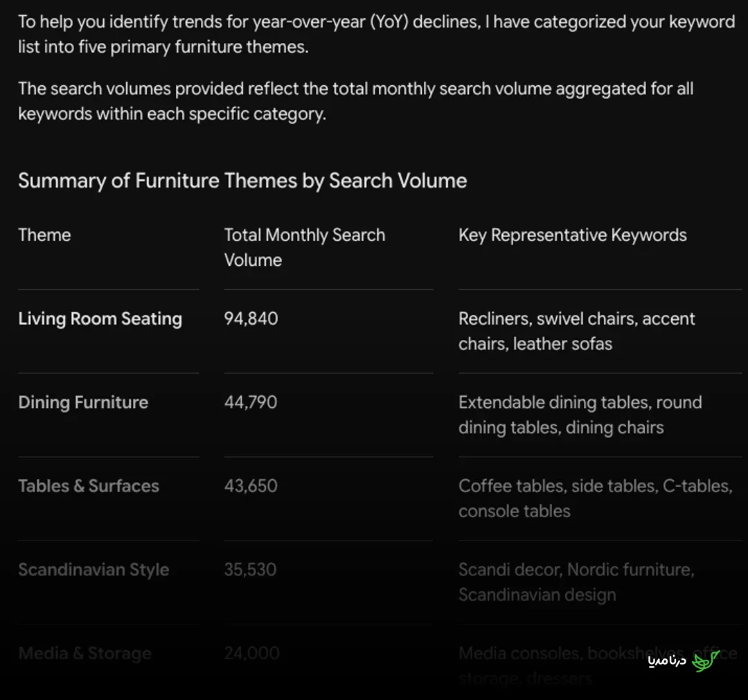748x700 pixels.
Task: Click the search volume value 43,650
Action: pos(251,486)
